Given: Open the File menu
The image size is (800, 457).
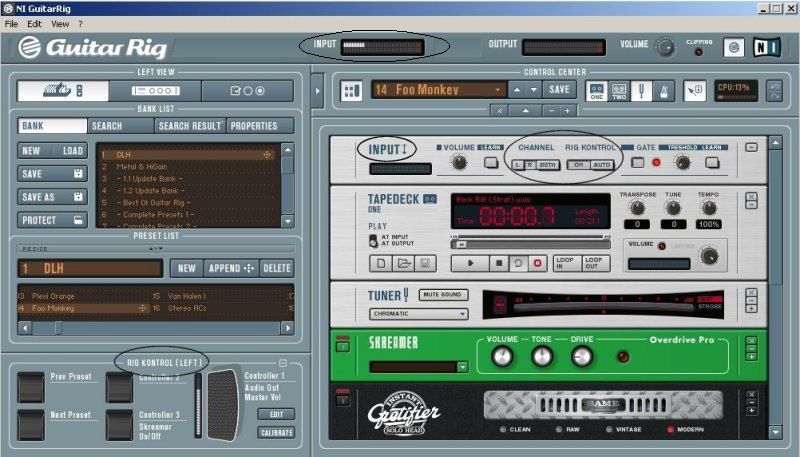Looking at the screenshot, I should click(x=11, y=24).
